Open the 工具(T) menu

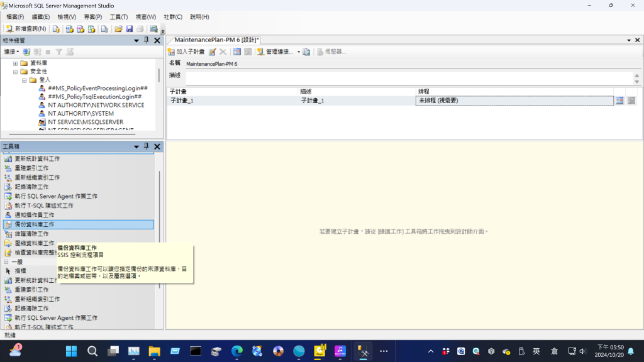pos(118,17)
